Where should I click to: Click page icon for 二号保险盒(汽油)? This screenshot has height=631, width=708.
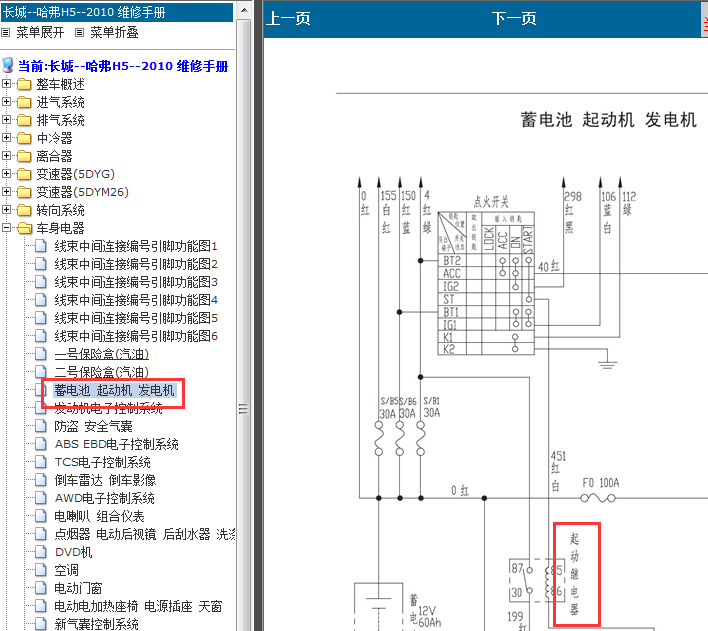[41, 372]
